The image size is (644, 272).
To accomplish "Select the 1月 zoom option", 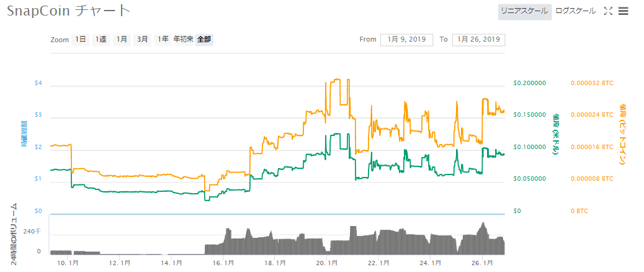I will point(122,40).
